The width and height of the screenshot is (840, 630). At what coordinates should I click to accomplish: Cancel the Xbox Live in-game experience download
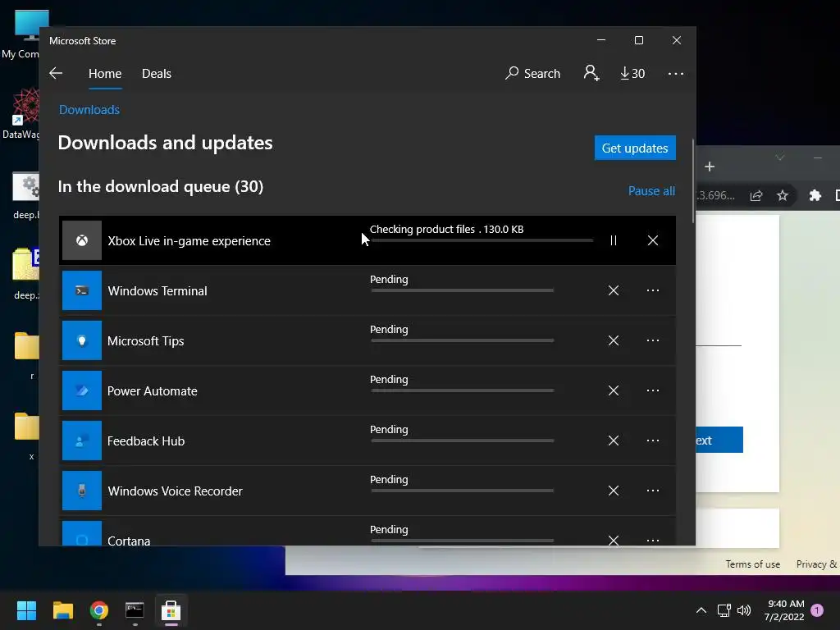(652, 240)
